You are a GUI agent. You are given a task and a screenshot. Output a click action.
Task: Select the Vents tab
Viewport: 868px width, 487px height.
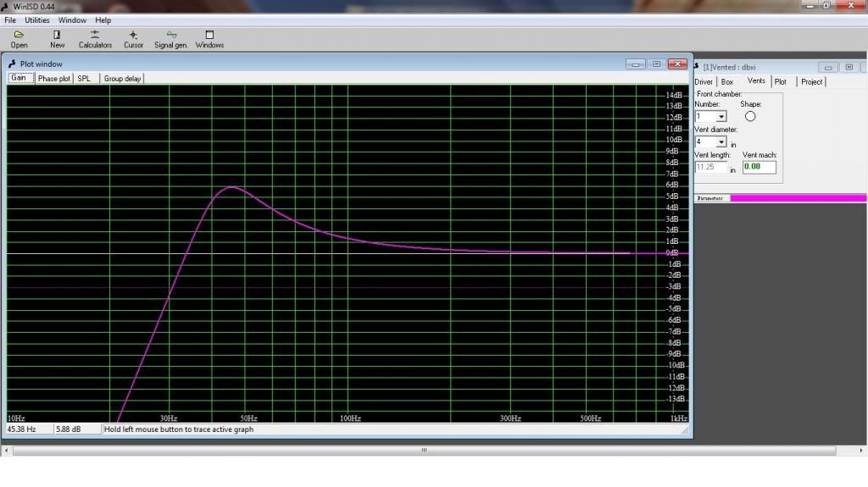point(756,80)
